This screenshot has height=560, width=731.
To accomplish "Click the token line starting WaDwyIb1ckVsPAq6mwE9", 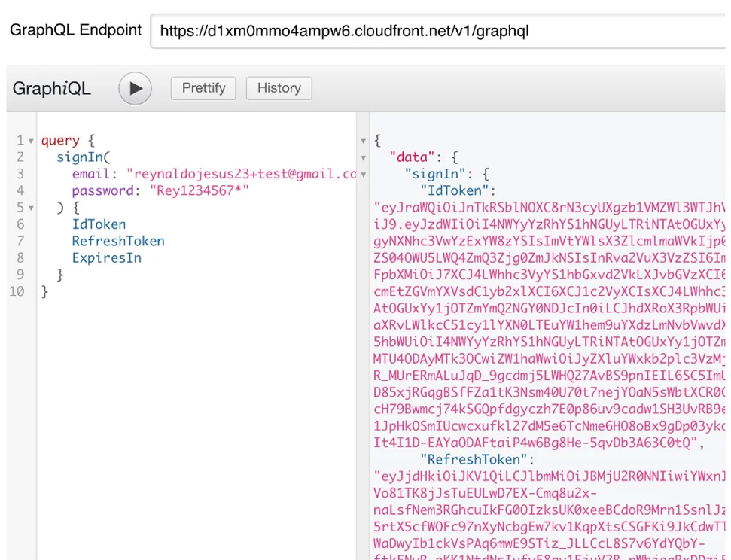I will click(539, 543).
